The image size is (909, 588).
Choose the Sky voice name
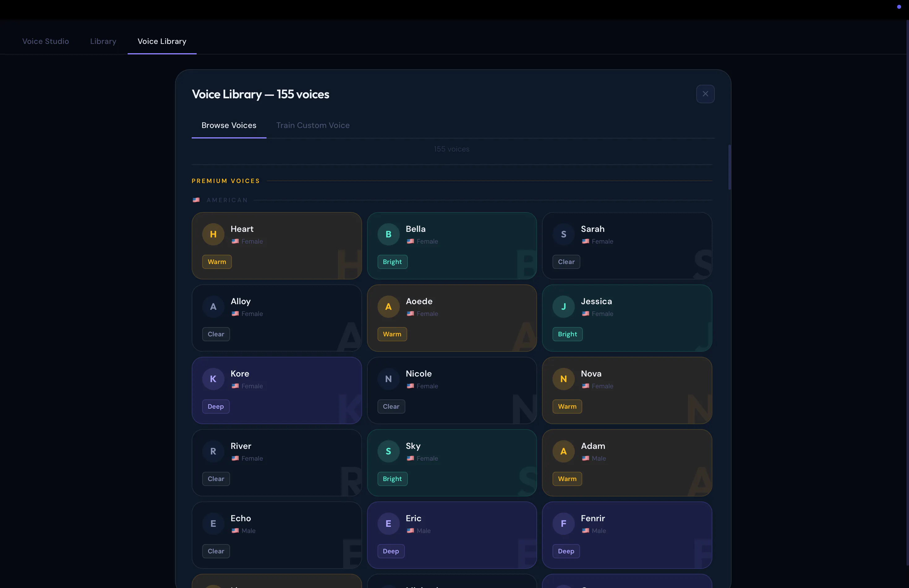[413, 446]
